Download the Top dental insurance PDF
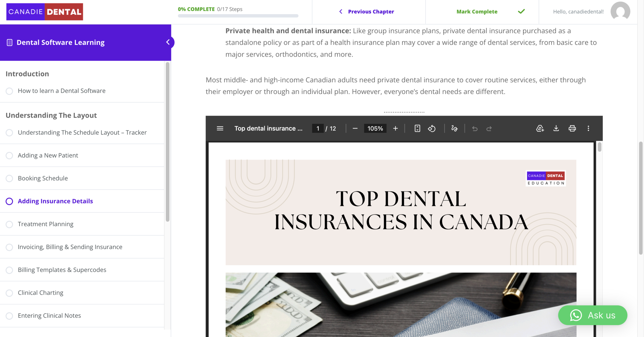The width and height of the screenshot is (644, 337). 556,128
